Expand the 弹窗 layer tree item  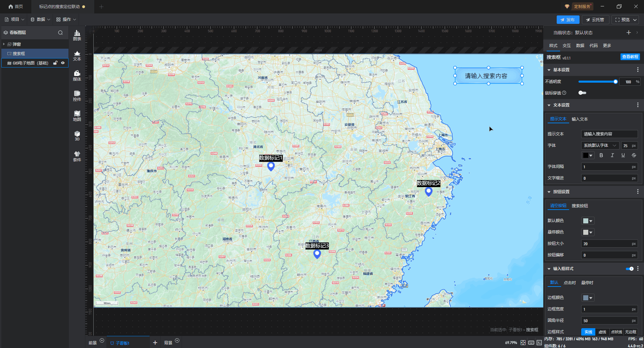4,44
